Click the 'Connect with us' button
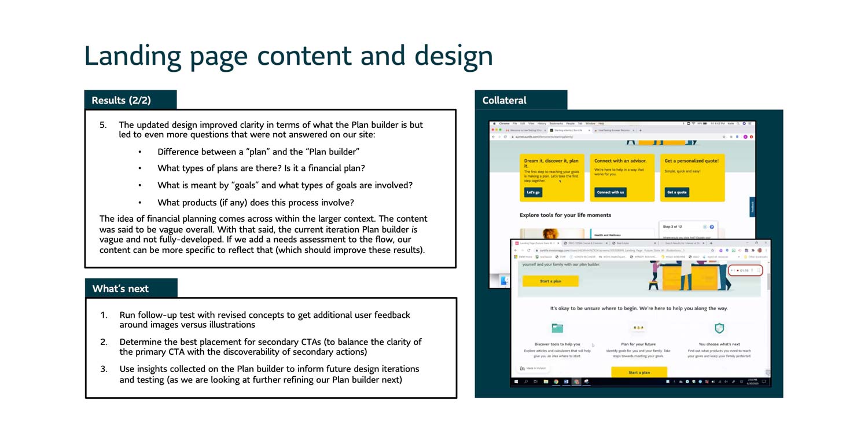 610,192
